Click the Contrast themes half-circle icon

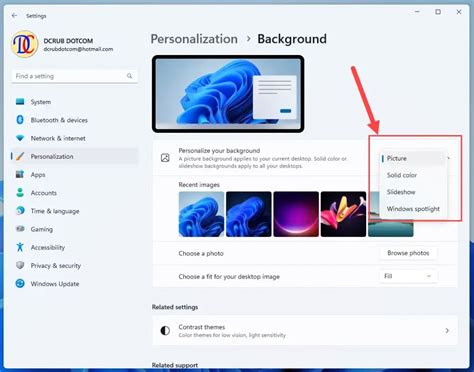tap(165, 330)
